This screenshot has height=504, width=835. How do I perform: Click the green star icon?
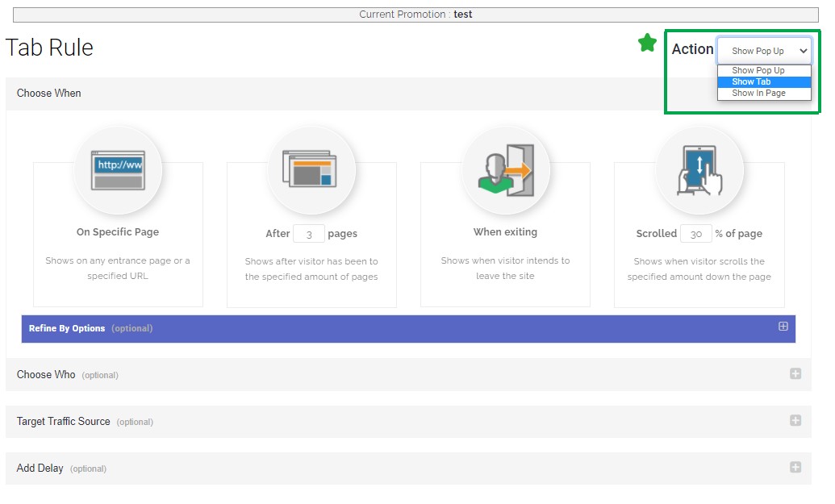point(647,44)
